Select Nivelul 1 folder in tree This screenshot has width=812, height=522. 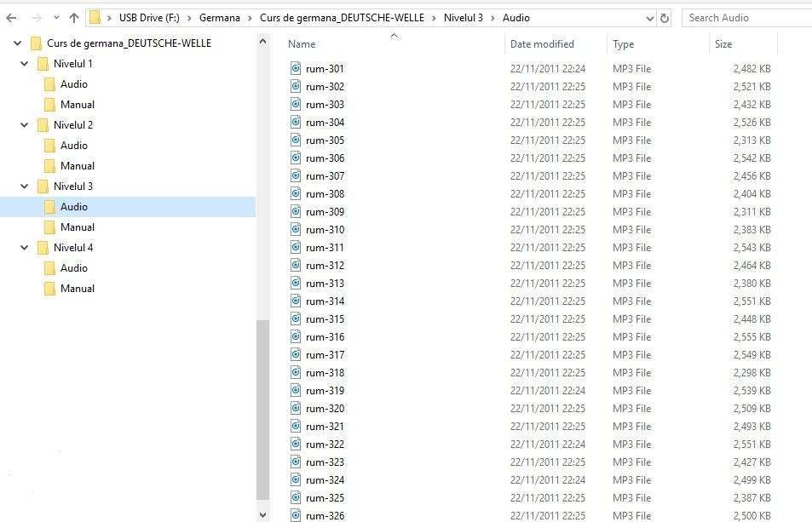coord(73,64)
